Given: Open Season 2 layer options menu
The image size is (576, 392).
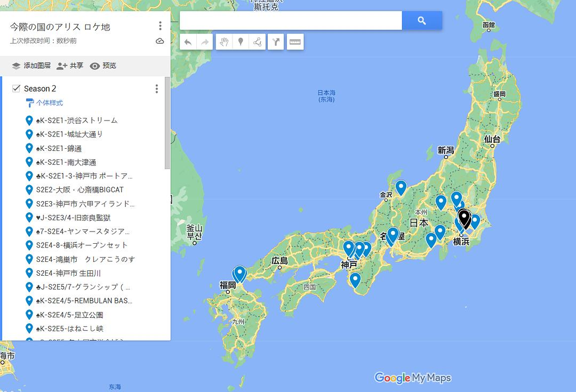Looking at the screenshot, I should [x=156, y=89].
